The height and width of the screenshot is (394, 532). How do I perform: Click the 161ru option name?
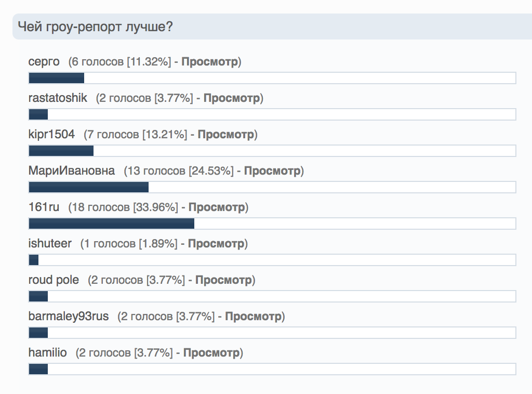click(44, 207)
